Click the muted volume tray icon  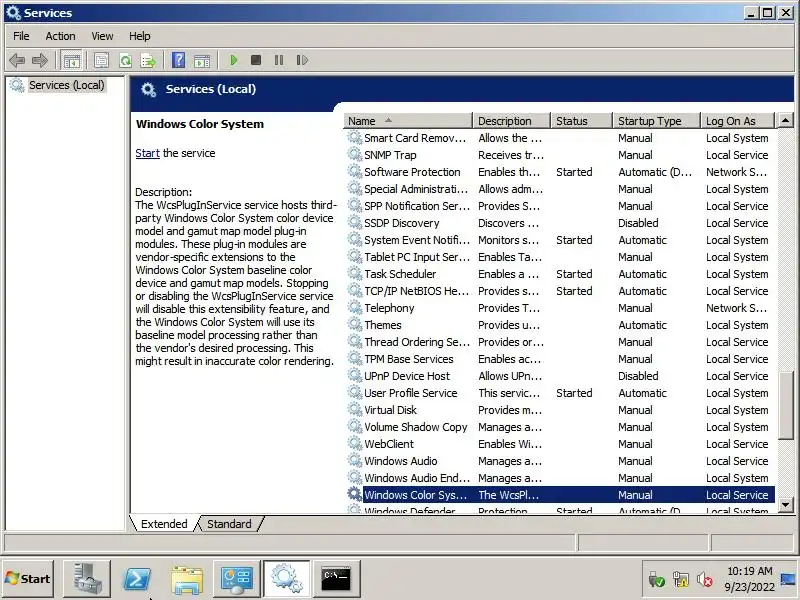tap(705, 580)
